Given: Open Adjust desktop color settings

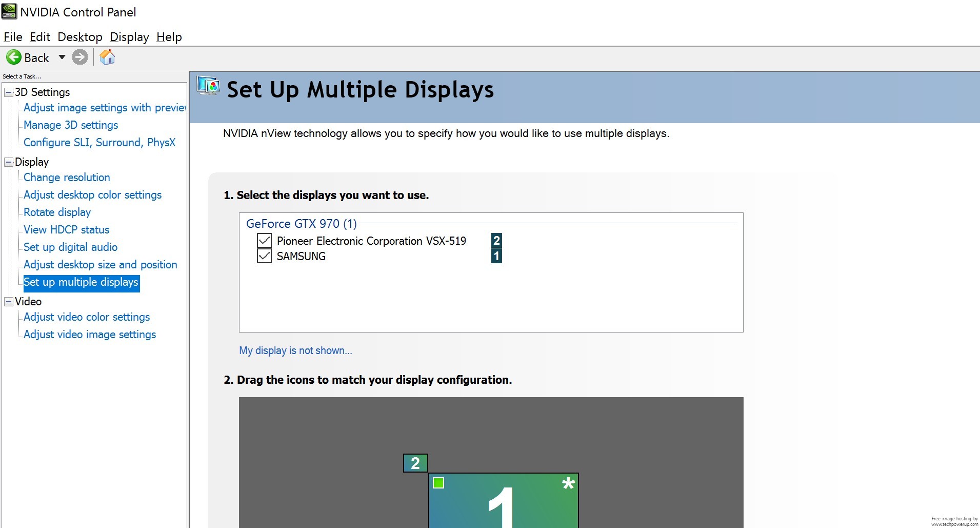Looking at the screenshot, I should click(x=92, y=195).
